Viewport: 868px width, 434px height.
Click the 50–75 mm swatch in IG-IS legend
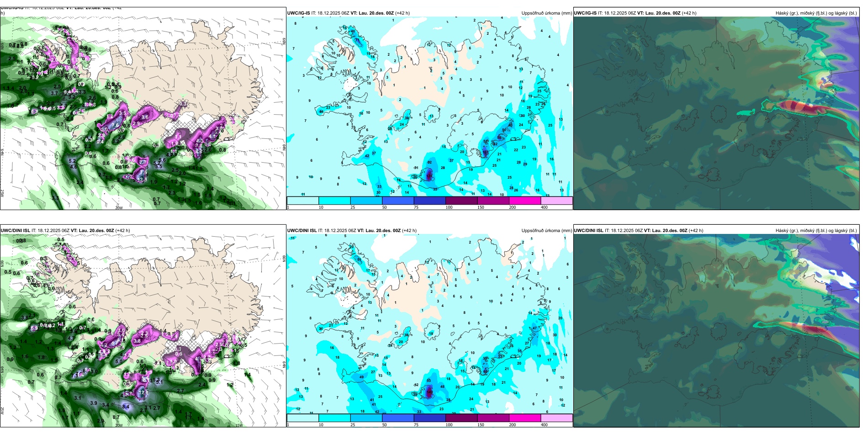[x=398, y=201]
